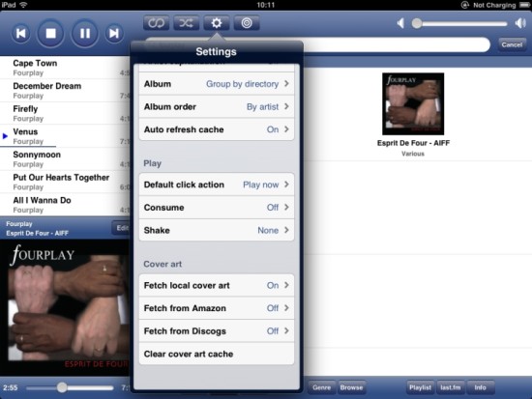The width and height of the screenshot is (532, 399).
Task: Pause the current song
Action: coord(85,33)
